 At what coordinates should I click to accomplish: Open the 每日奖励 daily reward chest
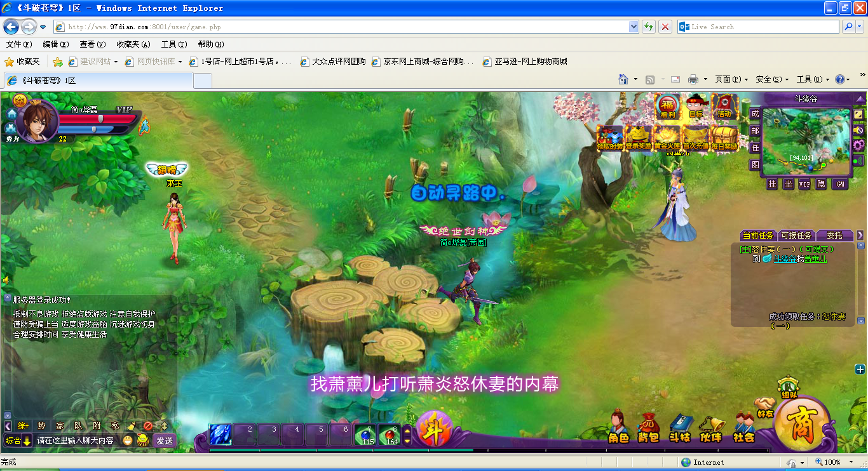[x=724, y=138]
